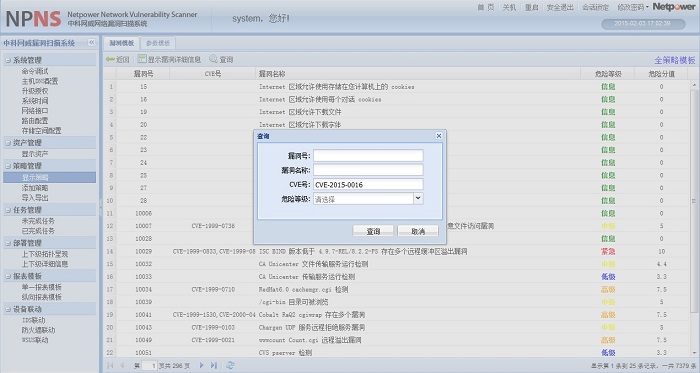Click the 显示漏洞详细信息 toolbar icon
The image size is (700, 373).
point(142,59)
